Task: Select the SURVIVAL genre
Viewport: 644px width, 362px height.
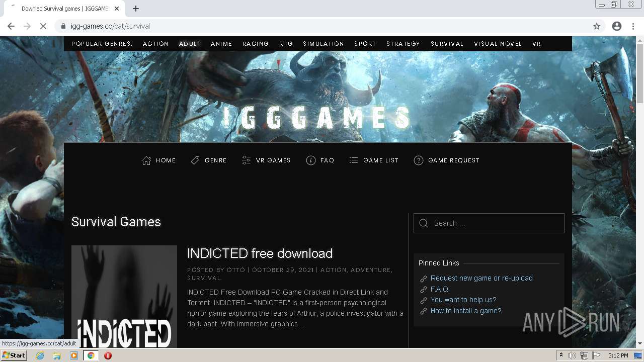Action: click(x=447, y=44)
